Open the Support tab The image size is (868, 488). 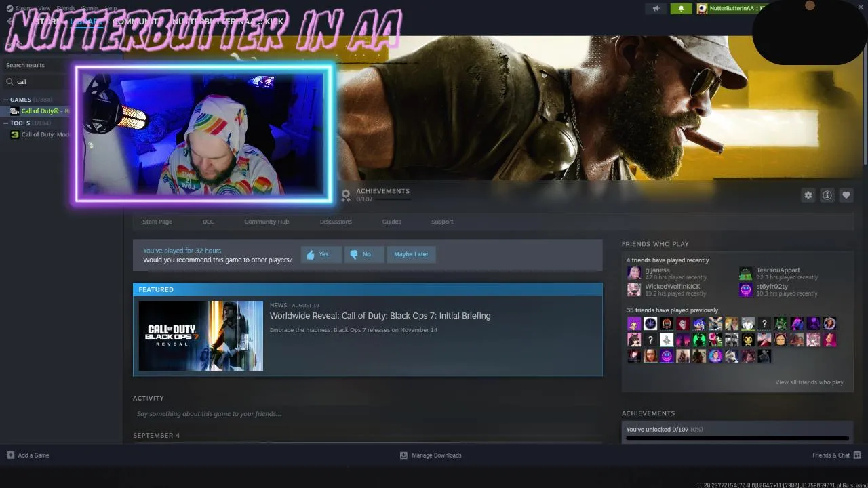tap(442, 222)
